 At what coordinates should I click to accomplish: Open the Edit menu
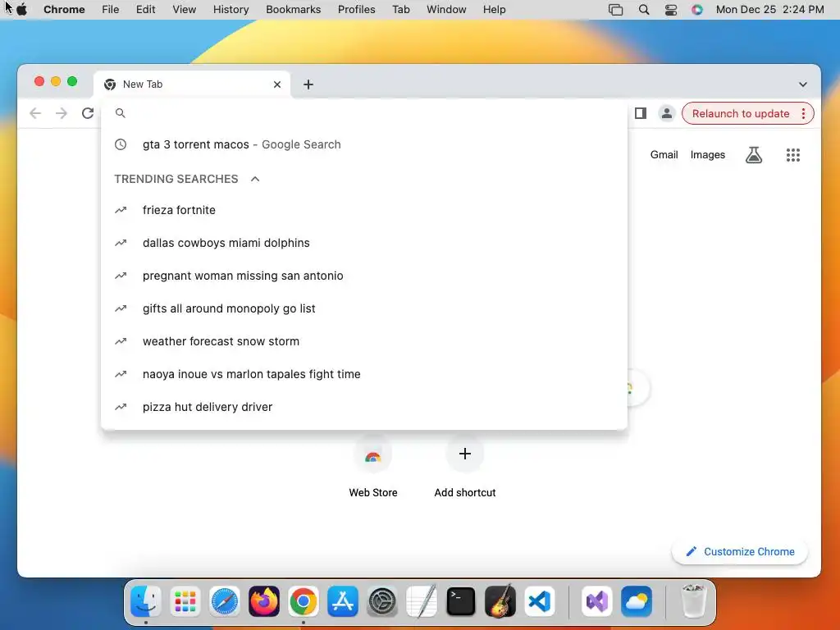145,10
